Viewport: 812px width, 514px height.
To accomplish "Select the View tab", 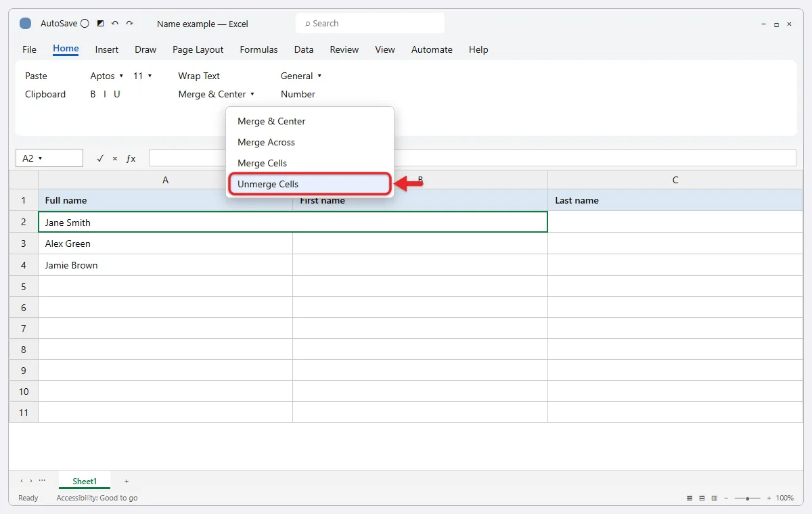I will (x=385, y=49).
